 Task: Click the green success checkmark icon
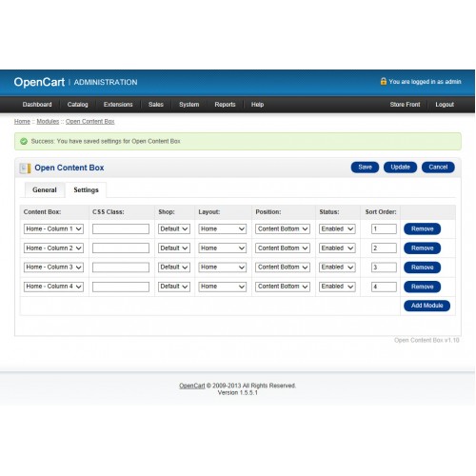24,141
